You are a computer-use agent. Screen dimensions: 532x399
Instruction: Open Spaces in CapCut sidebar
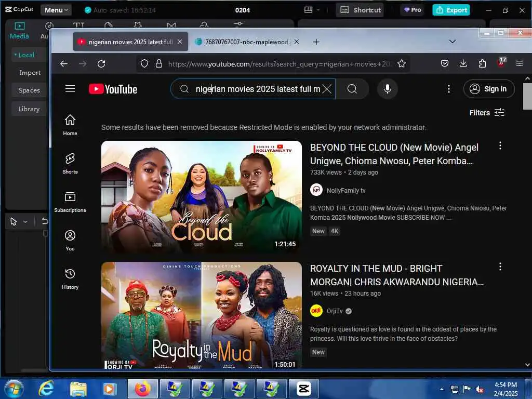coord(29,90)
